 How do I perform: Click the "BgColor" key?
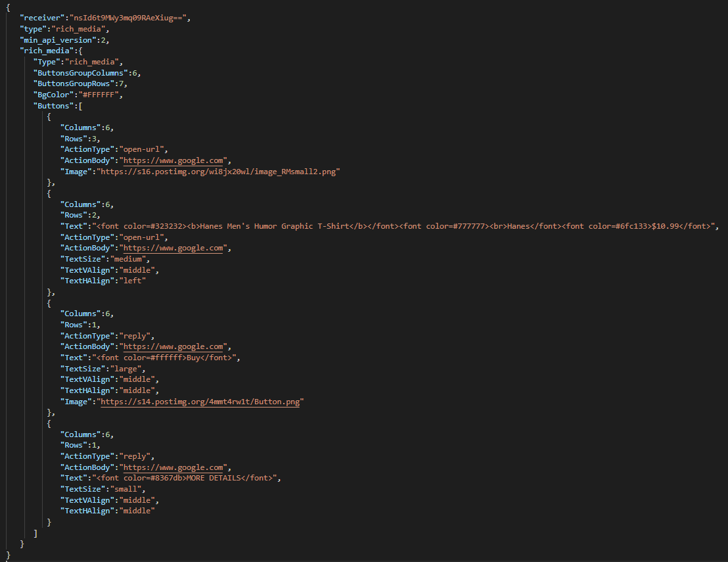coord(53,95)
